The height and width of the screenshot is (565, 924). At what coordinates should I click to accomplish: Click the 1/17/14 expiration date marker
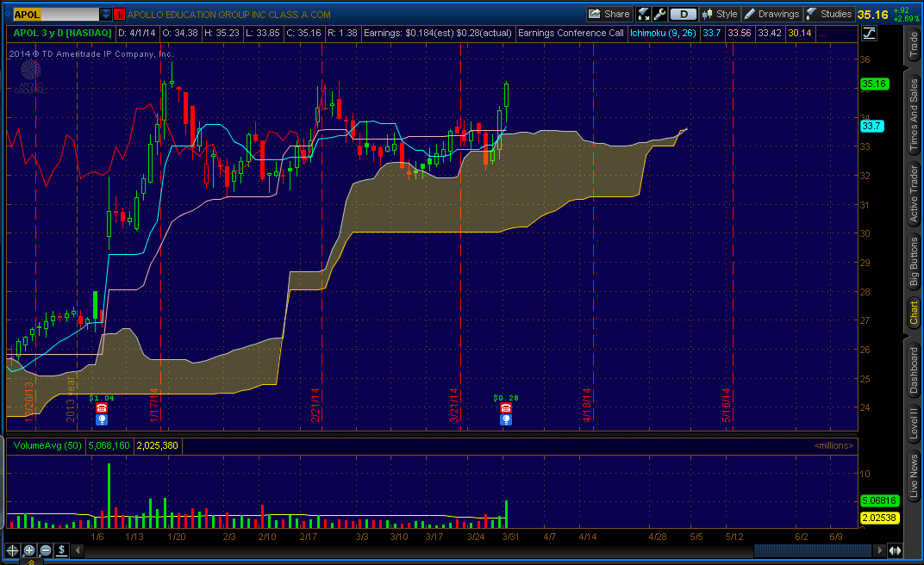pos(154,405)
